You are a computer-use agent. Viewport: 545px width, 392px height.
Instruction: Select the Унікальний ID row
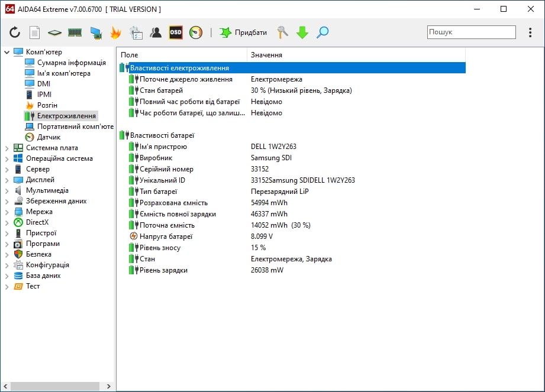pyautogui.click(x=292, y=180)
